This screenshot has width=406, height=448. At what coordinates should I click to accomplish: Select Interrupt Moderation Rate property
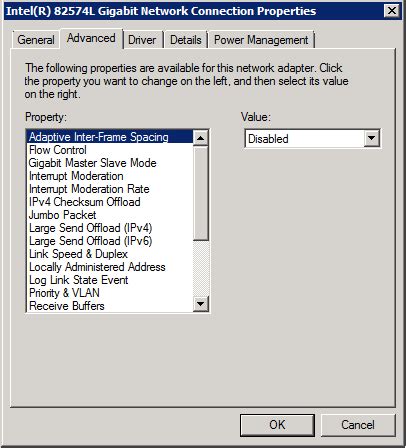(x=109, y=189)
